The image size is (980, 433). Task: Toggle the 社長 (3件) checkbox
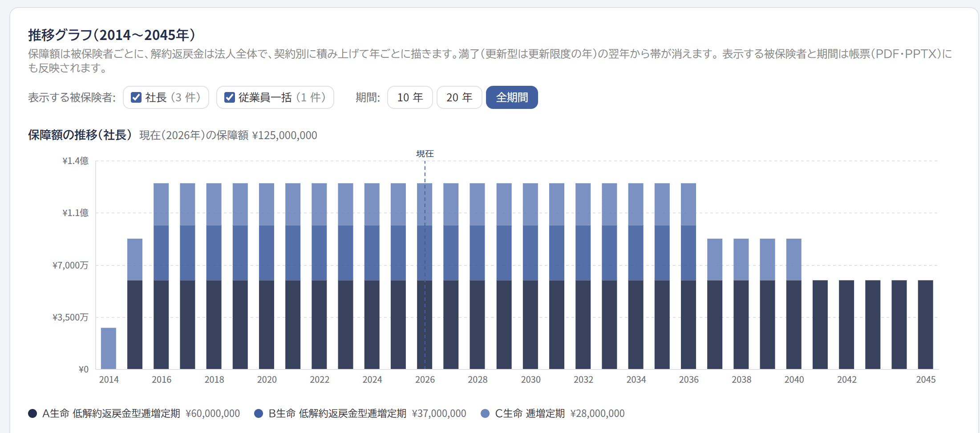point(136,97)
